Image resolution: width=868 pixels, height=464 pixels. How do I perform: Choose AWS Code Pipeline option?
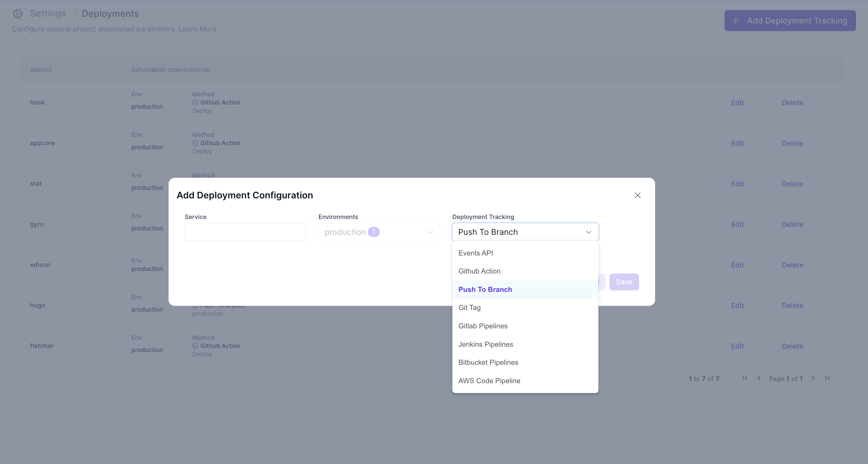[x=525, y=381]
